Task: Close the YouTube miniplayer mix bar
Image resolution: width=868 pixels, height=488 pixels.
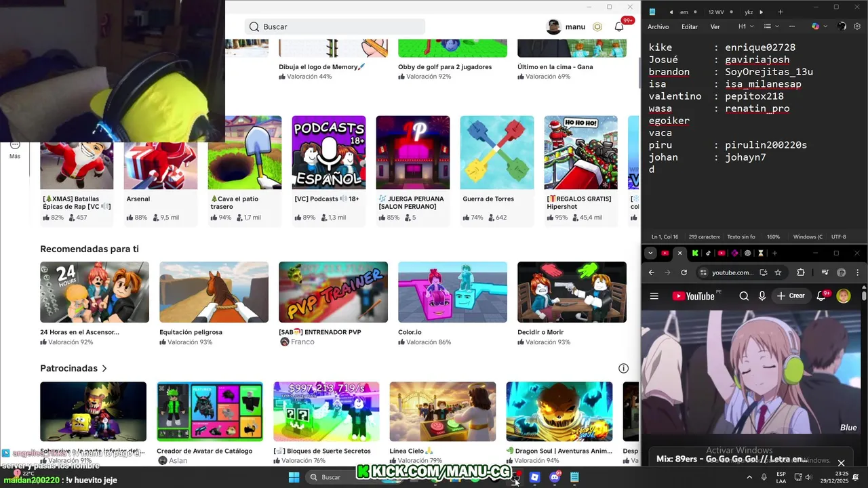Action: click(841, 463)
